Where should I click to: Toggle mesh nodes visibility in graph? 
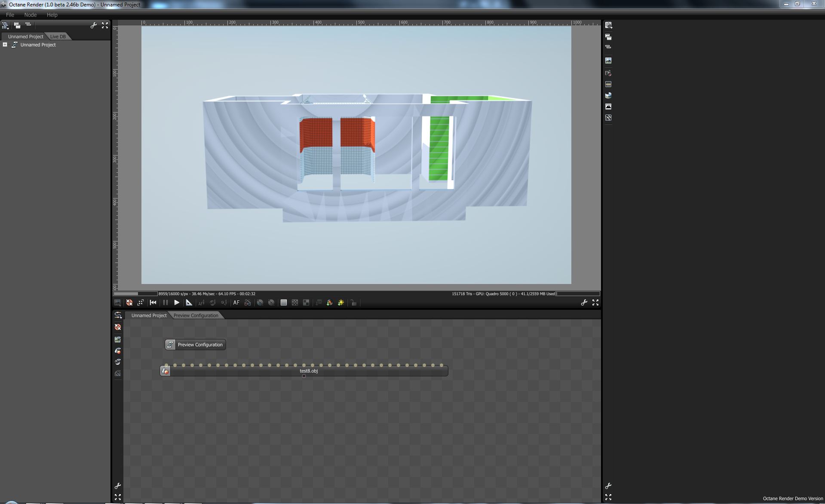click(118, 351)
